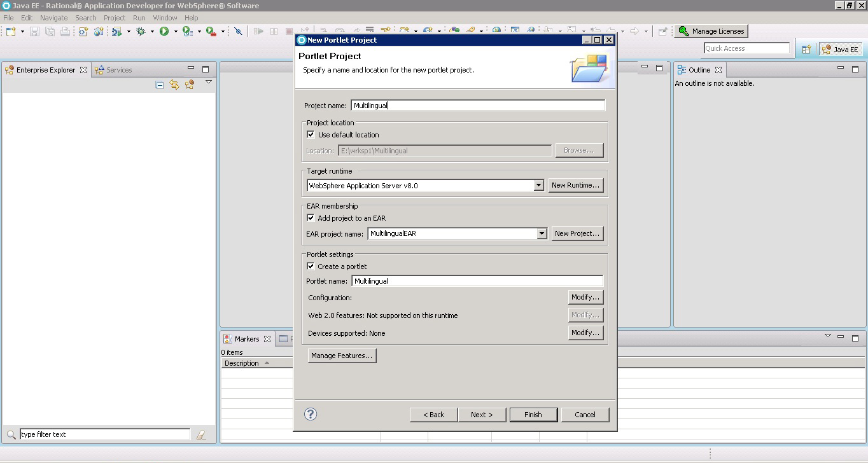Open the Project menu
868x463 pixels.
coord(115,18)
